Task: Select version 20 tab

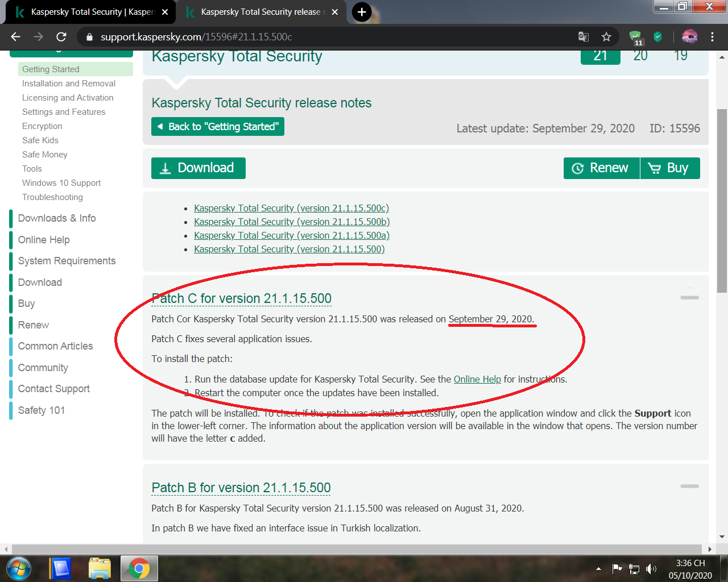Action: click(x=640, y=56)
